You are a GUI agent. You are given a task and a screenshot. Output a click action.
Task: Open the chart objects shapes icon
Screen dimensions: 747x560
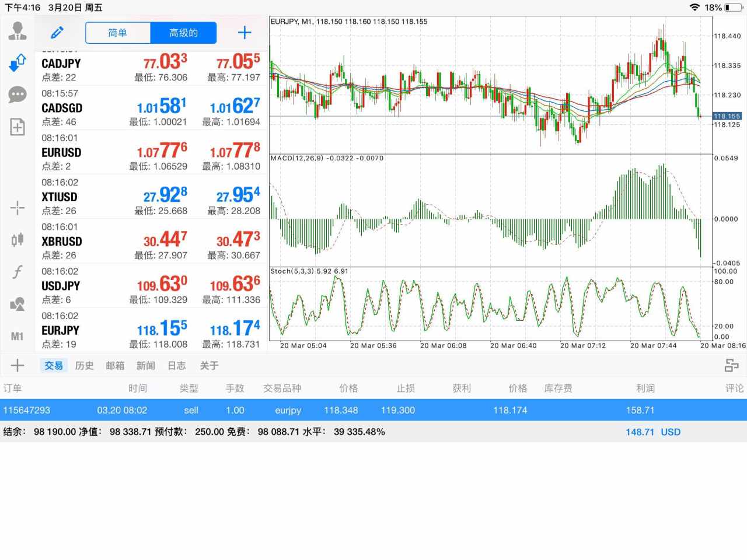coord(18,304)
